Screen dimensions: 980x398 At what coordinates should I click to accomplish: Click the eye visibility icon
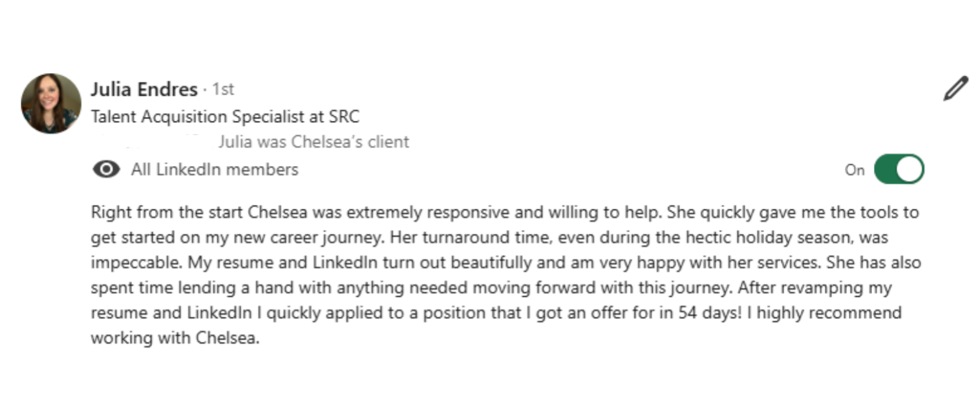point(106,170)
